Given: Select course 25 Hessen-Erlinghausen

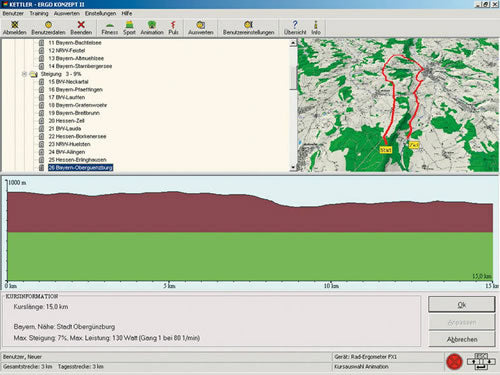Looking at the screenshot, I should (77, 160).
